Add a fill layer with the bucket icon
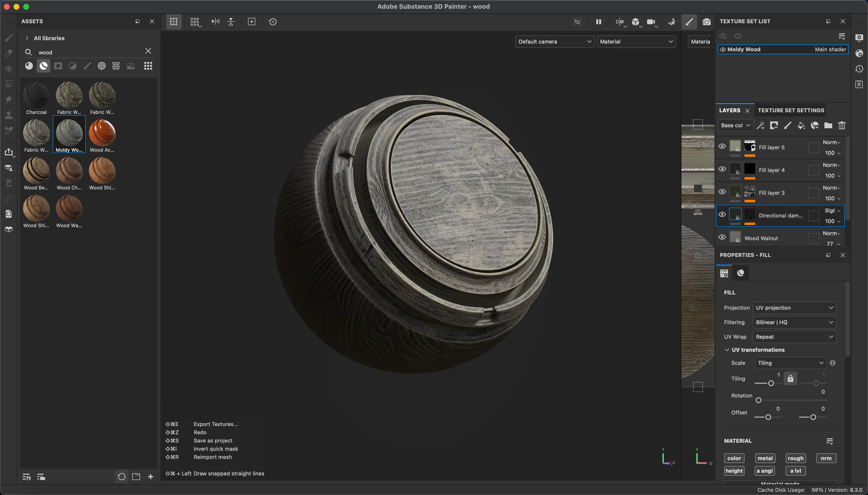868x495 pixels. tap(801, 126)
